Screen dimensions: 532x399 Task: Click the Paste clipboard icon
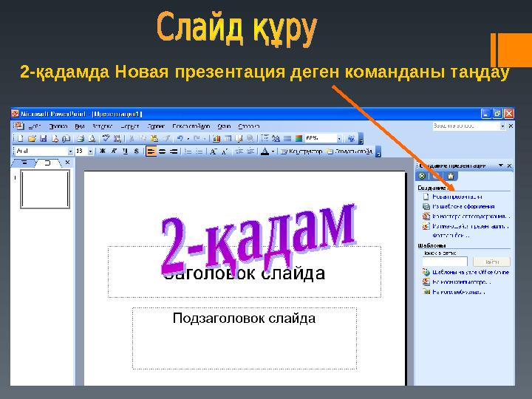click(154, 138)
